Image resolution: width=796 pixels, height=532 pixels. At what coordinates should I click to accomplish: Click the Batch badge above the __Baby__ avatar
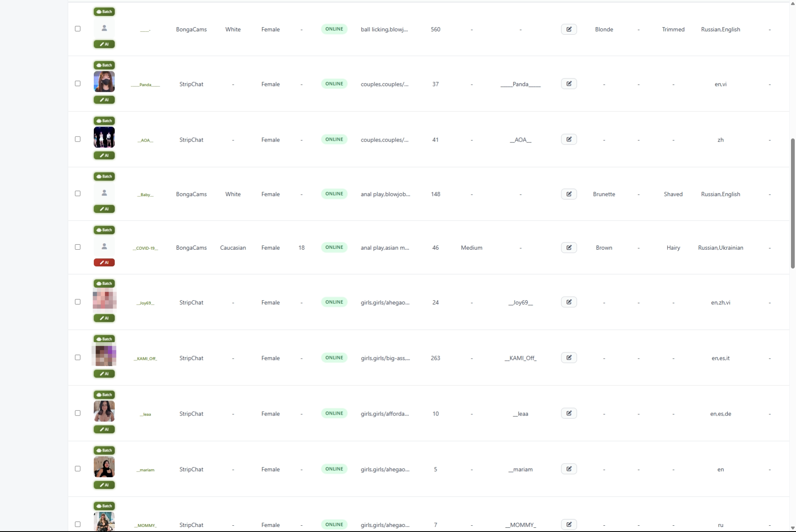click(104, 176)
